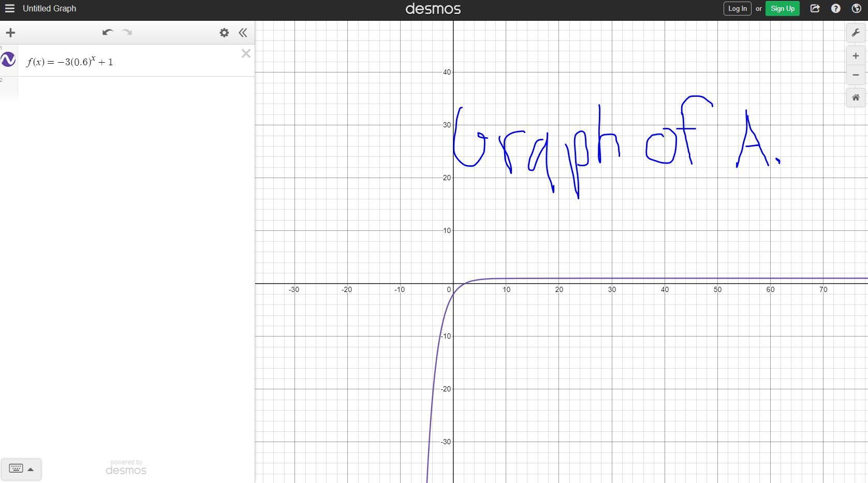The height and width of the screenshot is (483, 868).
Task: Open the 'powered by desmos' link
Action: (x=126, y=467)
